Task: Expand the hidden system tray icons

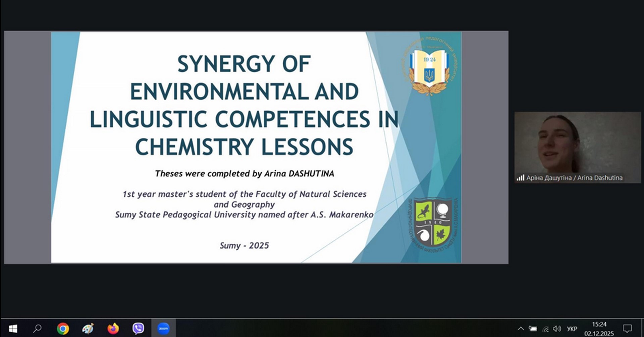Action: 521,329
